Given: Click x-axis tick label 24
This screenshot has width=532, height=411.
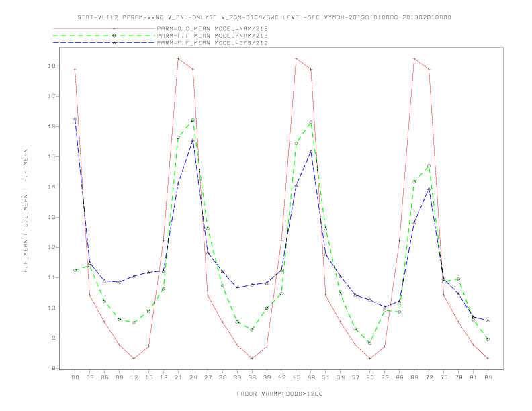Looking at the screenshot, I should point(193,377).
